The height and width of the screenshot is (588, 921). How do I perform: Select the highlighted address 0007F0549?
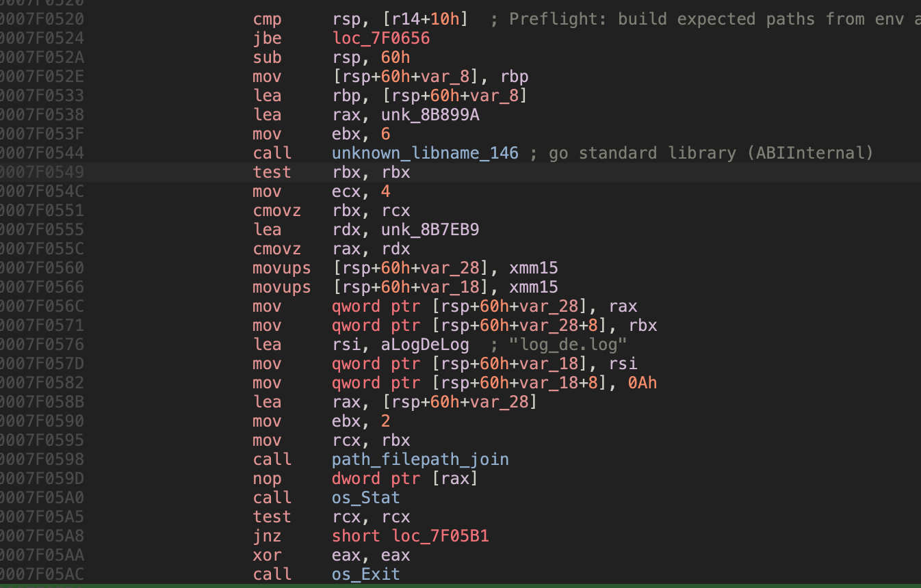(x=41, y=172)
